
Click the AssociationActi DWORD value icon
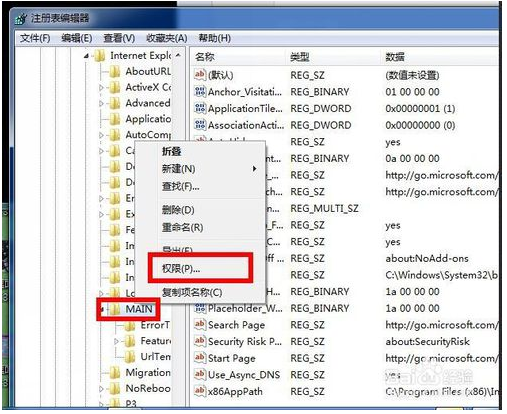coord(200,124)
